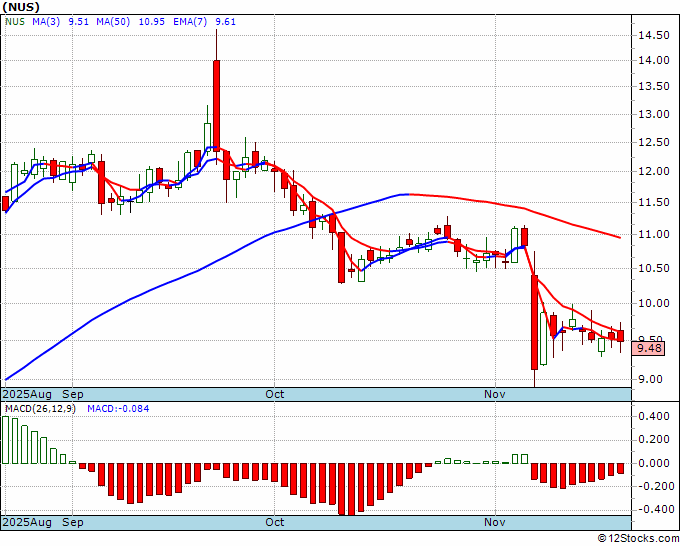Click Sep on the price chart axis

pyautogui.click(x=73, y=395)
